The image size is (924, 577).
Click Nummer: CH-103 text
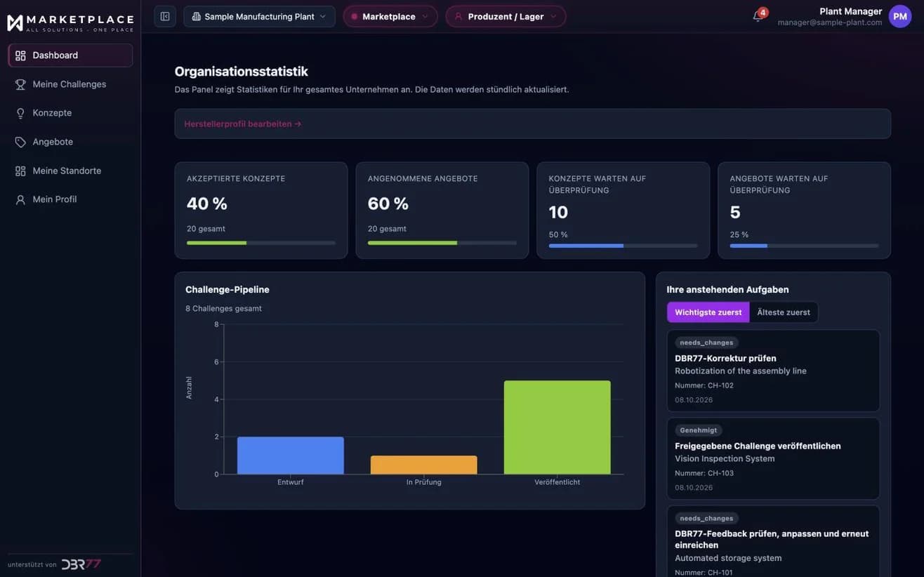pyautogui.click(x=704, y=473)
